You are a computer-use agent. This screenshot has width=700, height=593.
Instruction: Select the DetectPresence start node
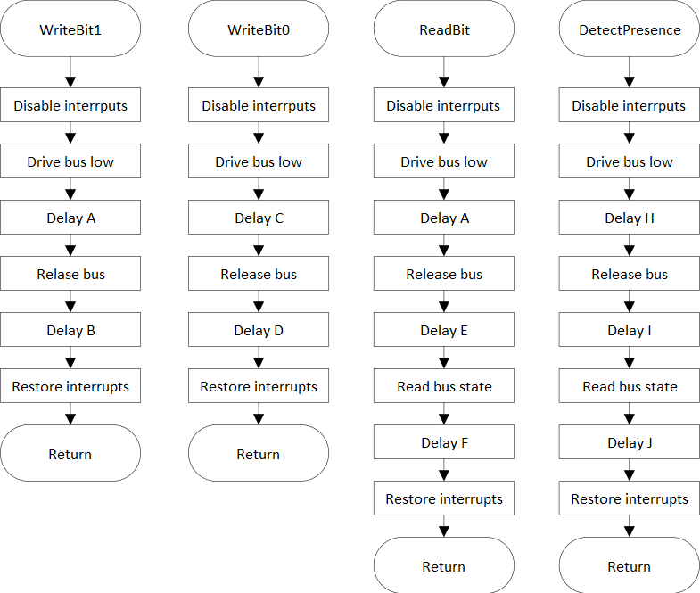pos(630,29)
